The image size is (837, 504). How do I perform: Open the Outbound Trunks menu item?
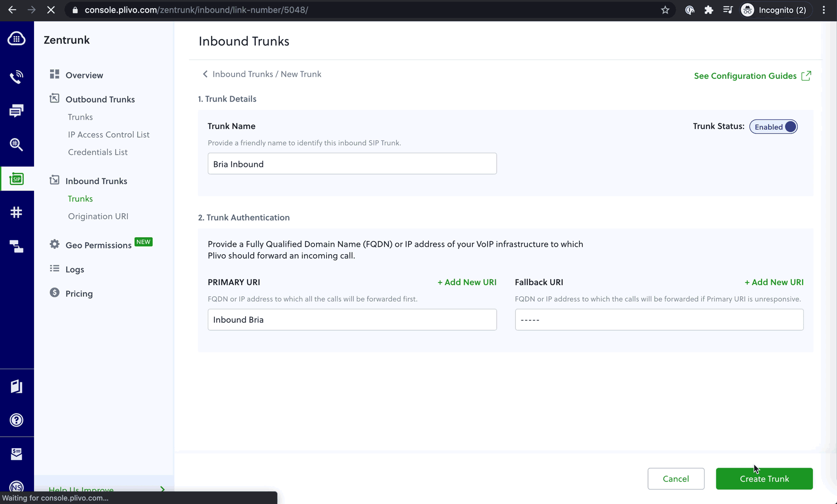click(100, 99)
